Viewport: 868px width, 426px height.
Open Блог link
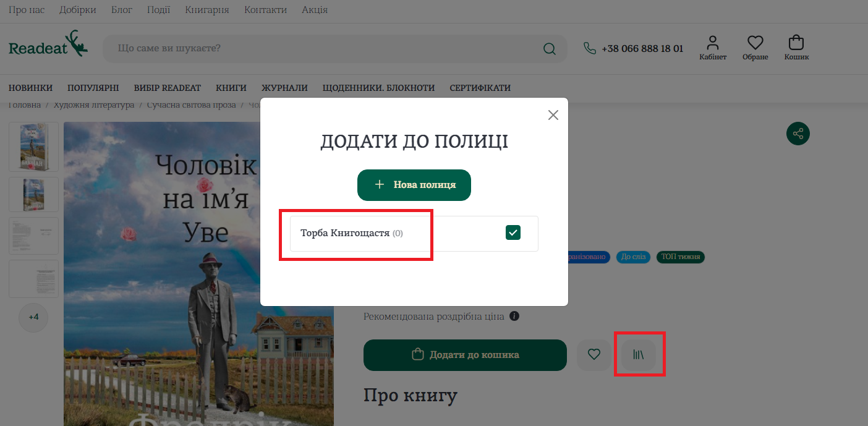pyautogui.click(x=122, y=10)
